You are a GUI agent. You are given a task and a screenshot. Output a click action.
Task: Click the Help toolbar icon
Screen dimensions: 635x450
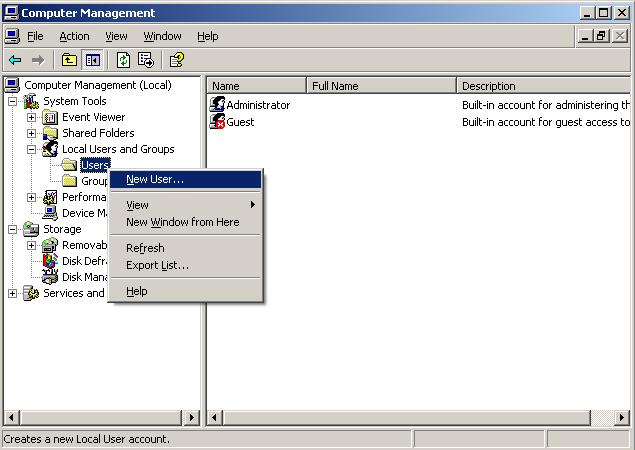coord(177,60)
